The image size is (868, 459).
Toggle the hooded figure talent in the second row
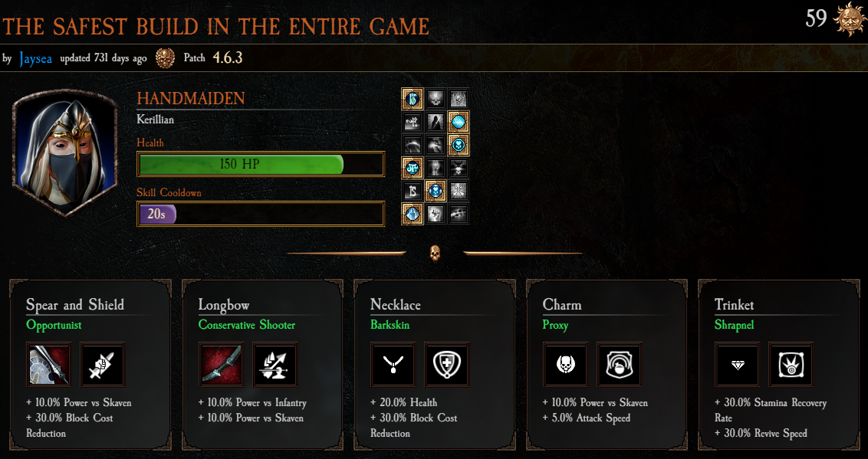[435, 122]
